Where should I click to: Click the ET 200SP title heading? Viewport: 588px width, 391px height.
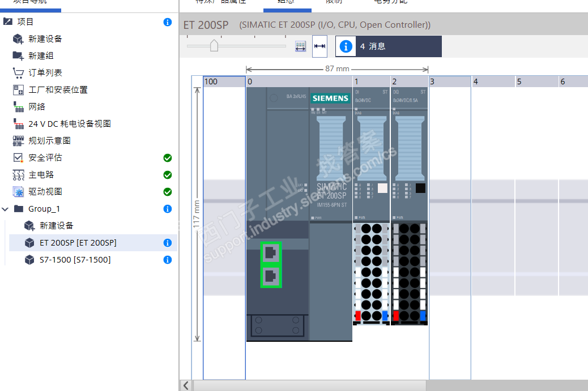(x=206, y=25)
